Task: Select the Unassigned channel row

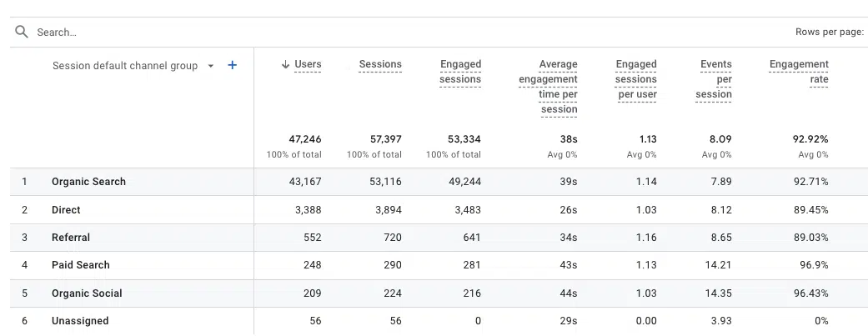Action: pyautogui.click(x=439, y=321)
